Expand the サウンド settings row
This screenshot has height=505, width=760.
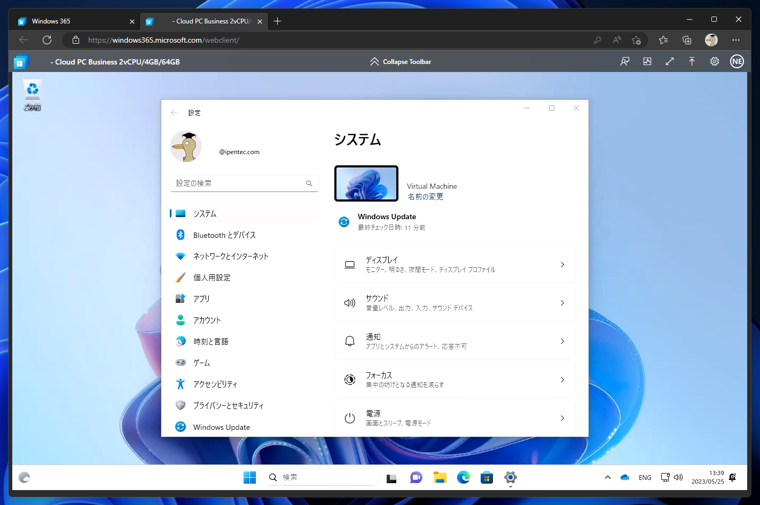click(x=455, y=303)
